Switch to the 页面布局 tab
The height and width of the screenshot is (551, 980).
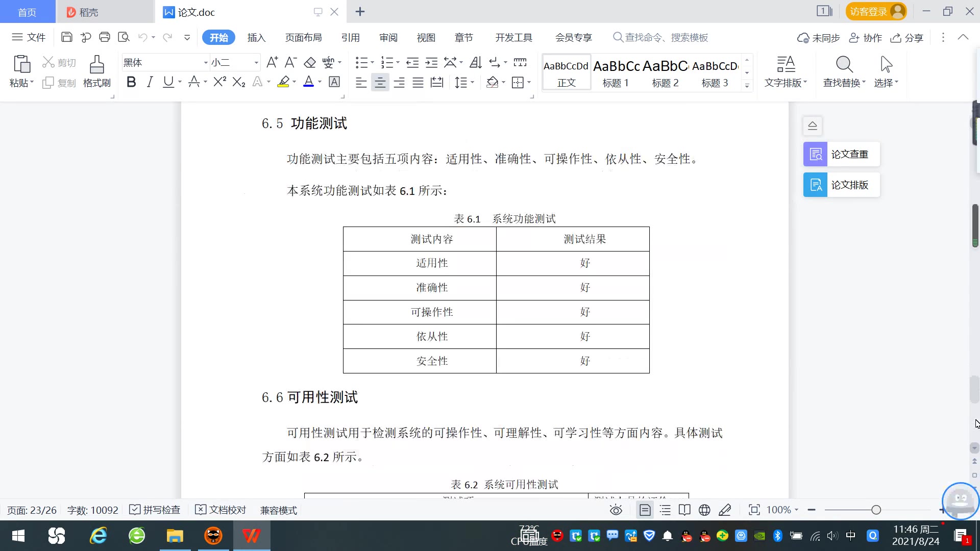[x=303, y=38]
